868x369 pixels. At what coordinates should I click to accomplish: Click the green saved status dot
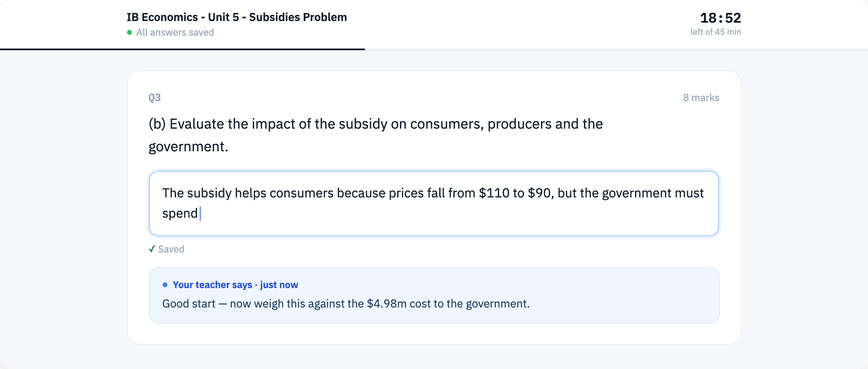pyautogui.click(x=129, y=32)
